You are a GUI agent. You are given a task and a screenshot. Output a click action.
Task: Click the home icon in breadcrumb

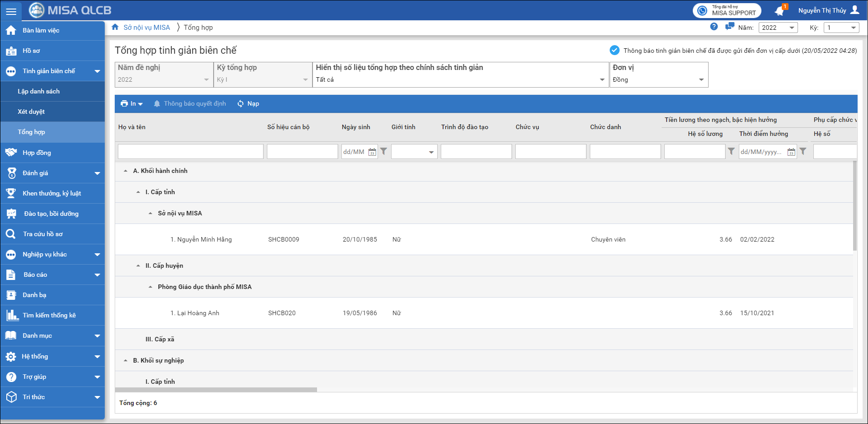coord(115,27)
